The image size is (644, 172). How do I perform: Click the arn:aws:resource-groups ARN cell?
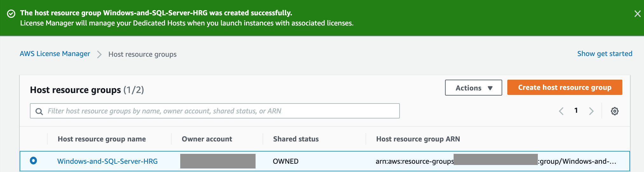(x=496, y=161)
